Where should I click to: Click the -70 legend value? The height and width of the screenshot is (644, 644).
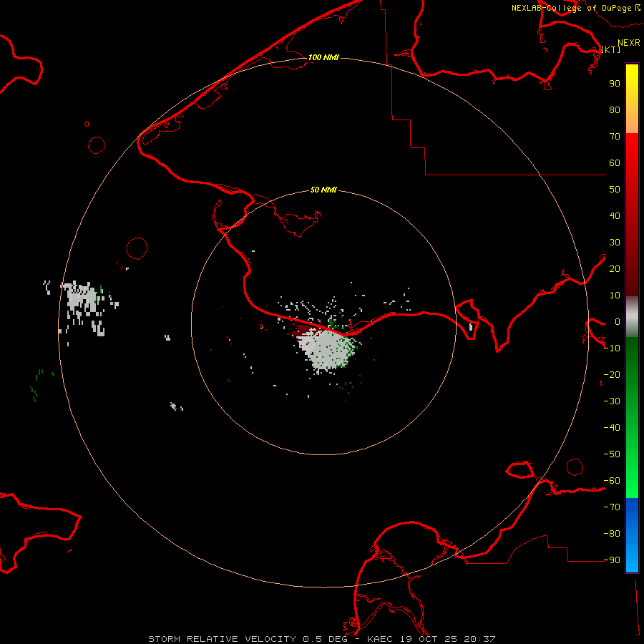[612, 507]
